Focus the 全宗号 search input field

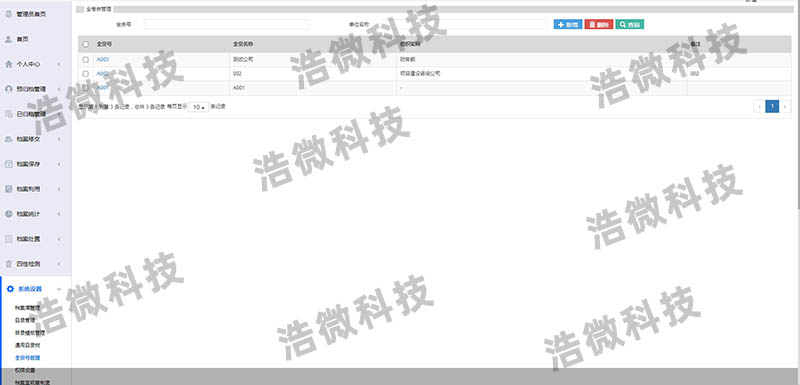click(226, 24)
